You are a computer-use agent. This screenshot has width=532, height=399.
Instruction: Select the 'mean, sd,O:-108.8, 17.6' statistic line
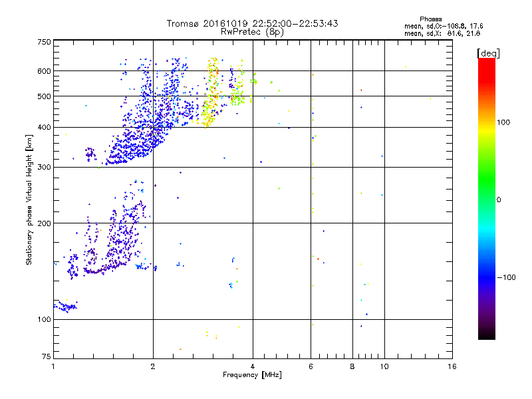coord(444,26)
